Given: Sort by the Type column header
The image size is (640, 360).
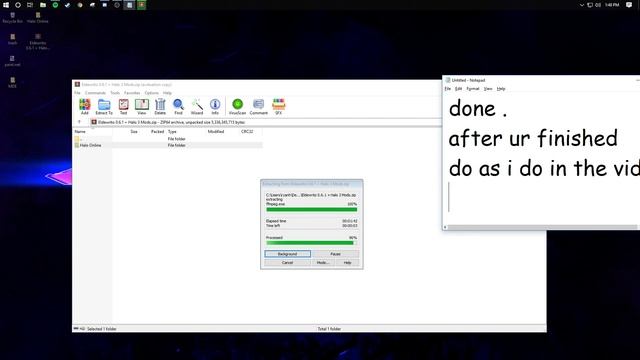Looking at the screenshot, I should pyautogui.click(x=172, y=131).
